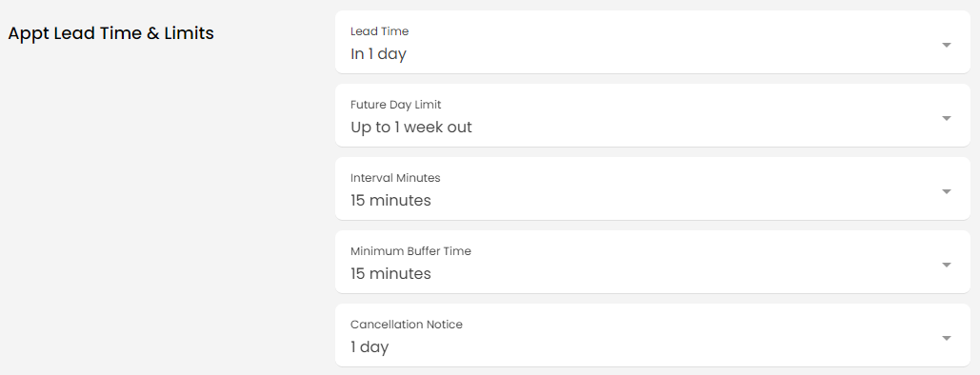980x375 pixels.
Task: Expand the Cancellation Notice dropdown
Action: click(652, 335)
